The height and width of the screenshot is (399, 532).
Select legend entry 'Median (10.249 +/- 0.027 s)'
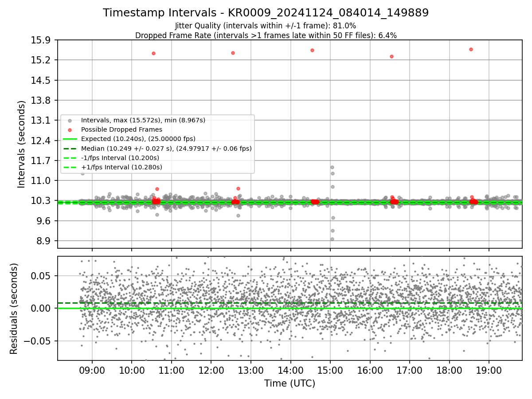coord(166,149)
